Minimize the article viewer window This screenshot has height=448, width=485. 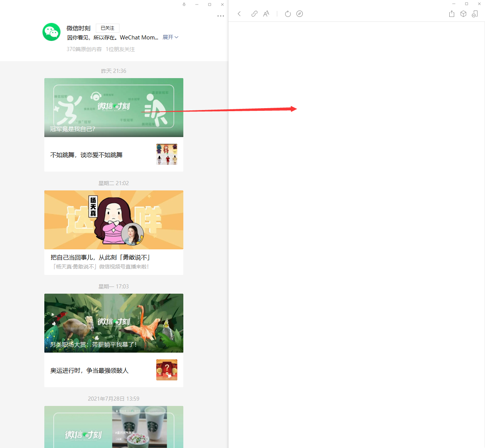click(x=454, y=4)
